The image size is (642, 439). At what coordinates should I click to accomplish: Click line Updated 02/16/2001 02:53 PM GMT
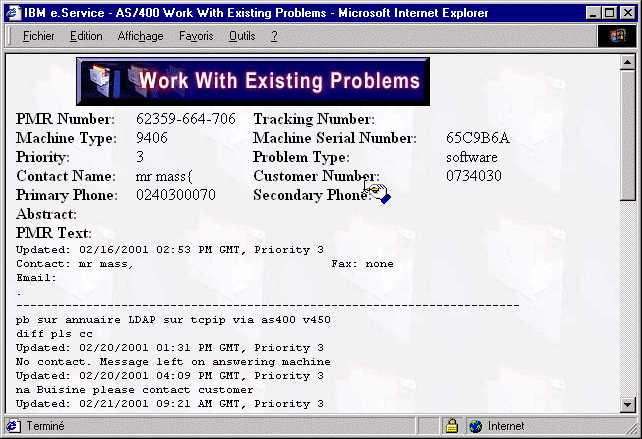170,250
